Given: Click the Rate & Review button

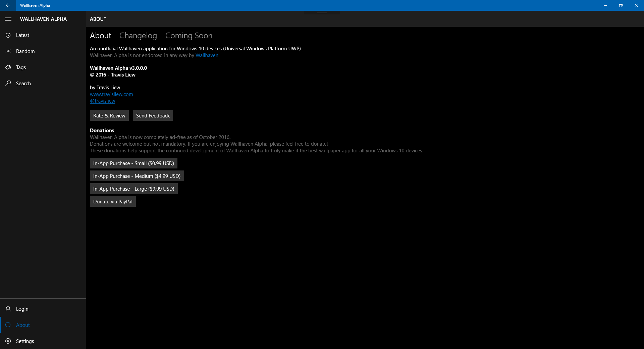Looking at the screenshot, I should tap(109, 115).
